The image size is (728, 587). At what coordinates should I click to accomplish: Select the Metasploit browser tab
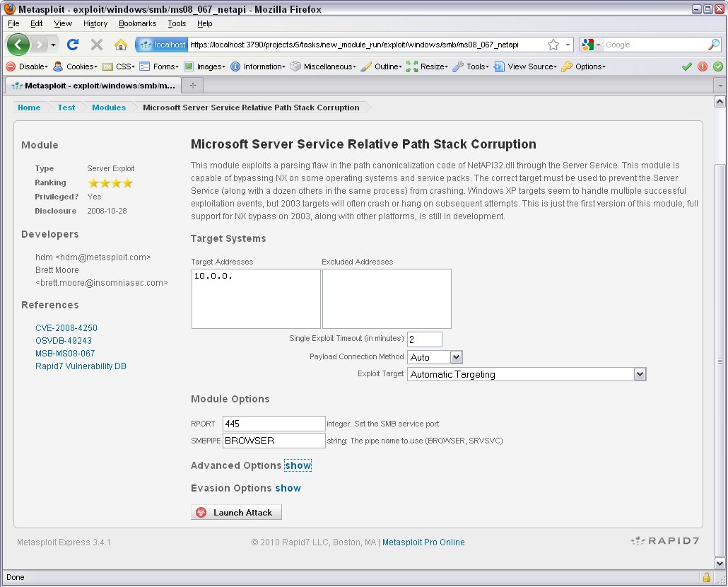(93, 85)
